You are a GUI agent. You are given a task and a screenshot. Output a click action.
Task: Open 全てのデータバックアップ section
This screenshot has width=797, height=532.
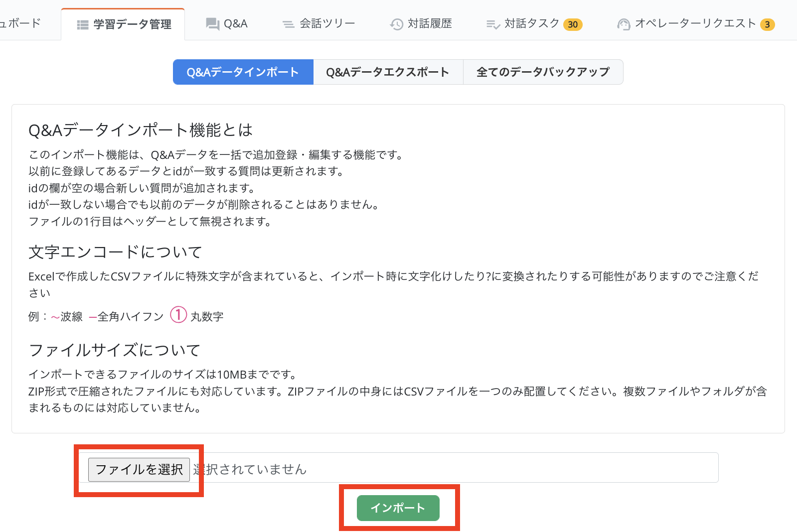pyautogui.click(x=543, y=72)
